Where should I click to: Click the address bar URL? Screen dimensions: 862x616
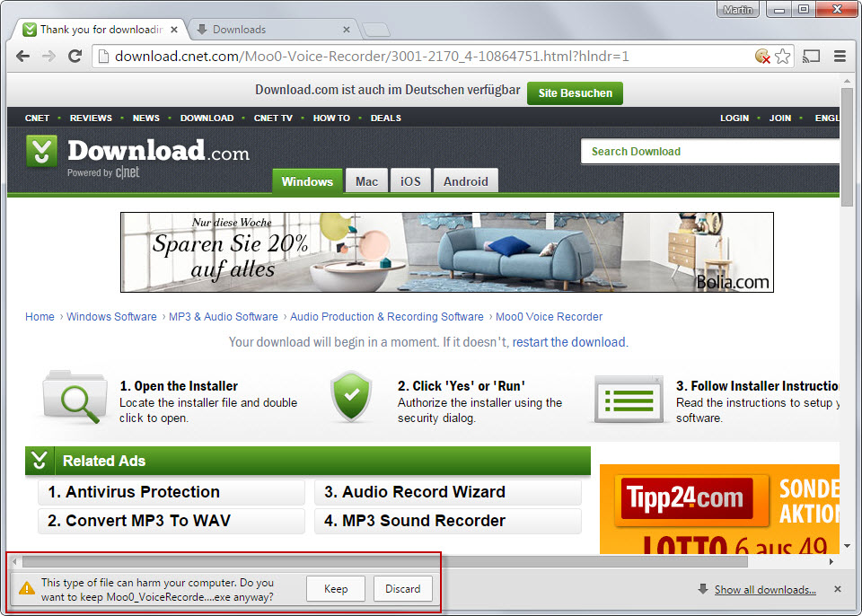click(372, 56)
